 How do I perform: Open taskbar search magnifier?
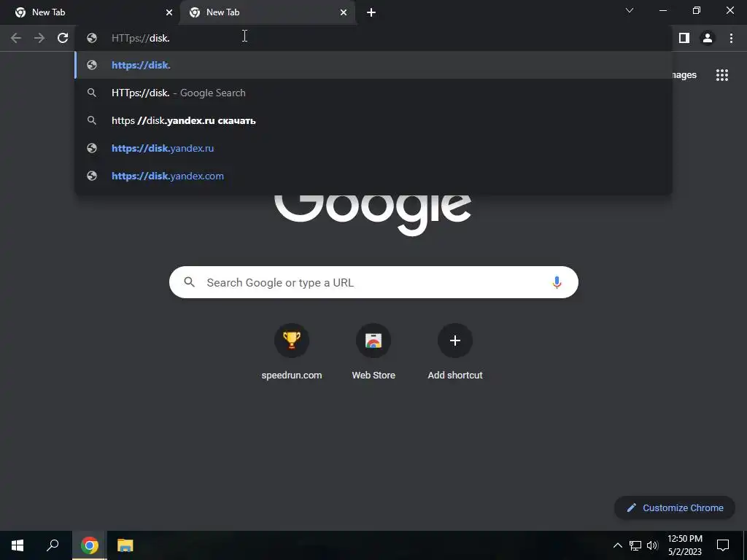(x=53, y=545)
